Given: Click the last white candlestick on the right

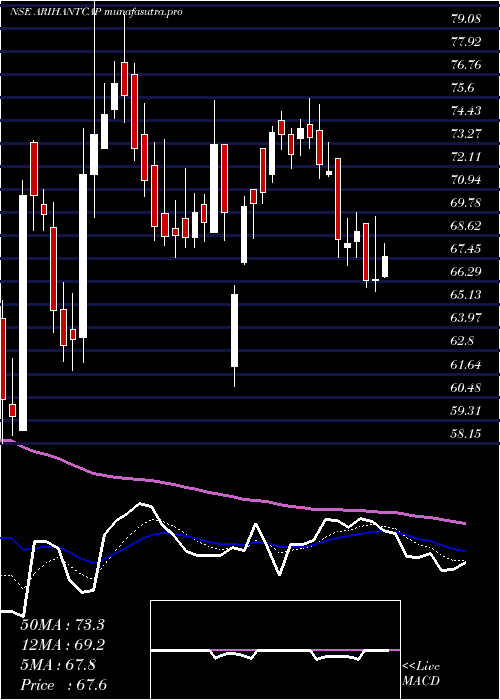Looking at the screenshot, I should (x=385, y=267).
